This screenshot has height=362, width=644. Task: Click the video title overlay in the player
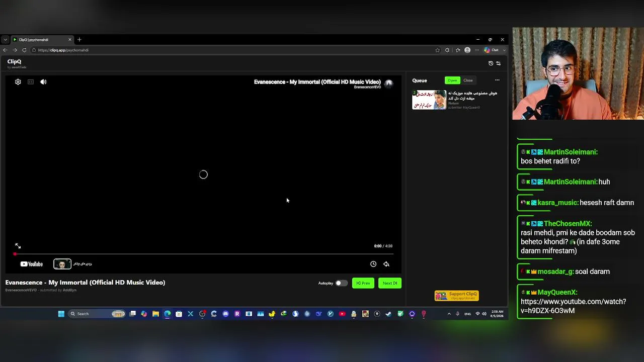tap(317, 82)
